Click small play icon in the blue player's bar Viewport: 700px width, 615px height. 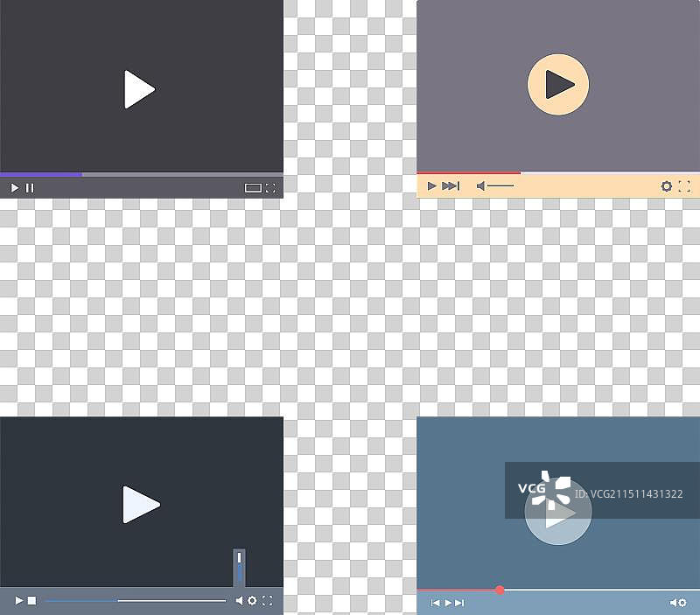448,603
